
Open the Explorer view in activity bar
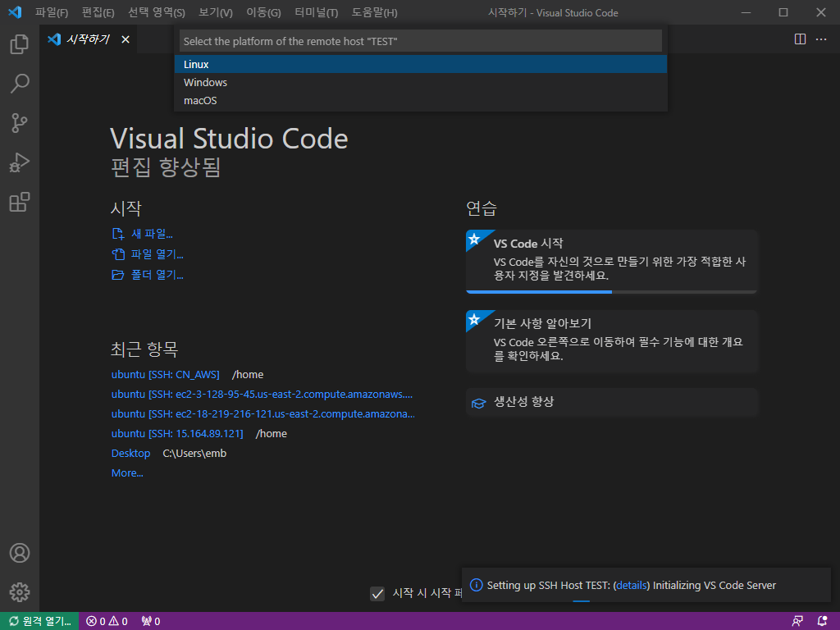[20, 44]
